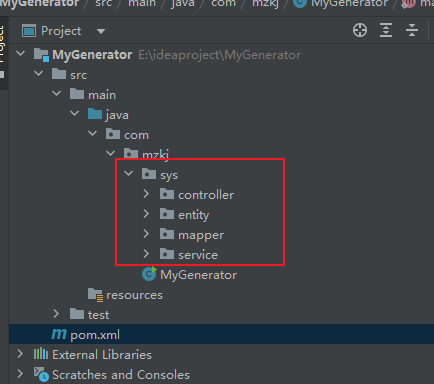Click the Scratches and Consoles icon

(41, 374)
